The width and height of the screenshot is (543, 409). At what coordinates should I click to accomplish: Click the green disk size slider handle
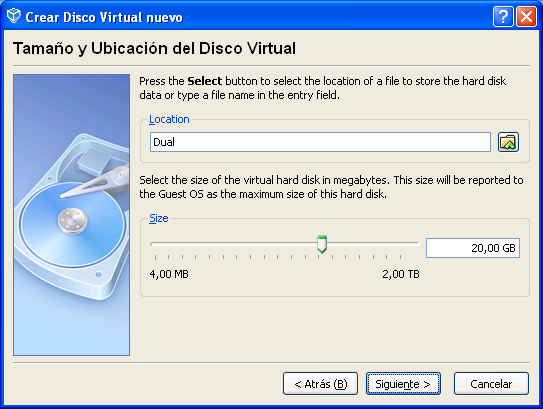[x=322, y=244]
